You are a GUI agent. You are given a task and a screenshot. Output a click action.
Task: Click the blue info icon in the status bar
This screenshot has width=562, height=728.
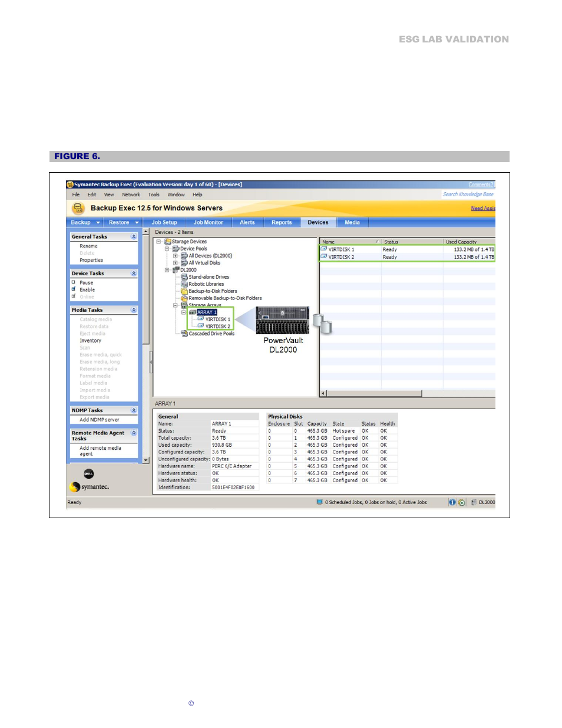(452, 502)
